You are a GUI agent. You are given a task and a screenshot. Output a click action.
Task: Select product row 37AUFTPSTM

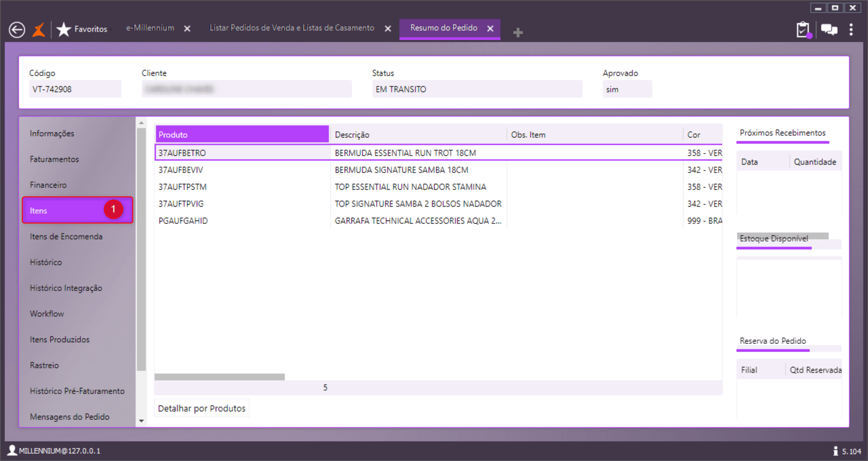(439, 187)
